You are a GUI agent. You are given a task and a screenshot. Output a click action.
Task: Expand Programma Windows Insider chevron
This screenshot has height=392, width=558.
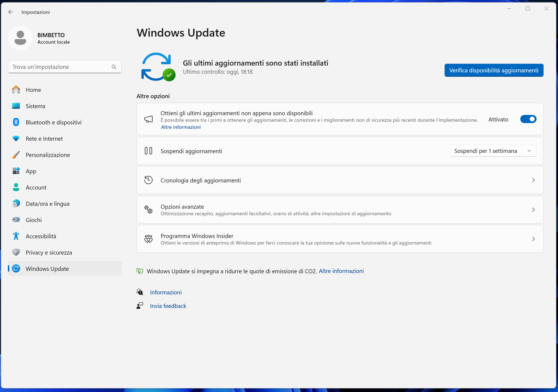click(x=534, y=239)
